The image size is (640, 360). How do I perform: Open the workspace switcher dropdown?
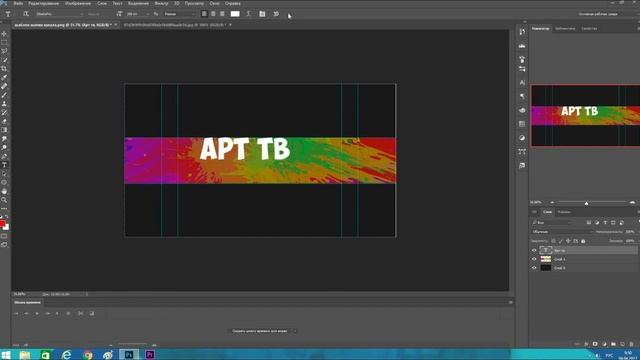(607, 14)
